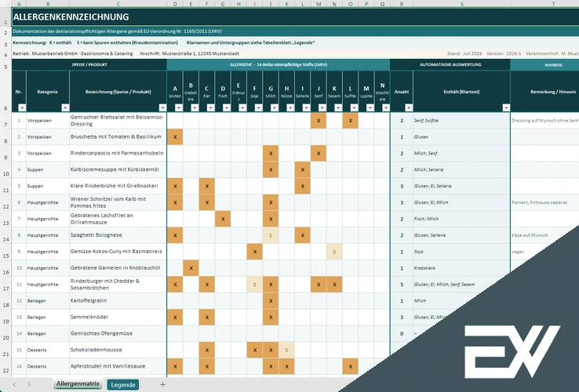Viewport: 579px width, 392px height.
Task: Open the Bezeichnung column filter dropdown
Action: pos(162,107)
